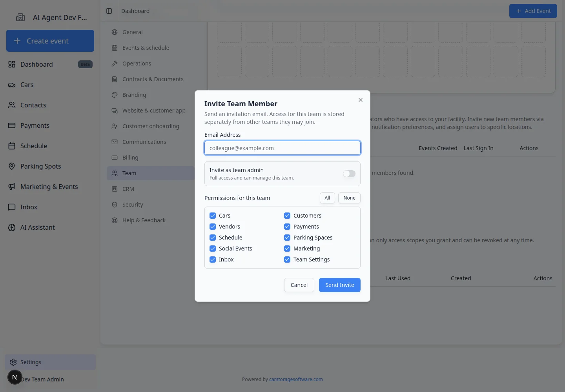The image size is (565, 392).
Task: Click the Parking Spots pin icon
Action: 12,166
